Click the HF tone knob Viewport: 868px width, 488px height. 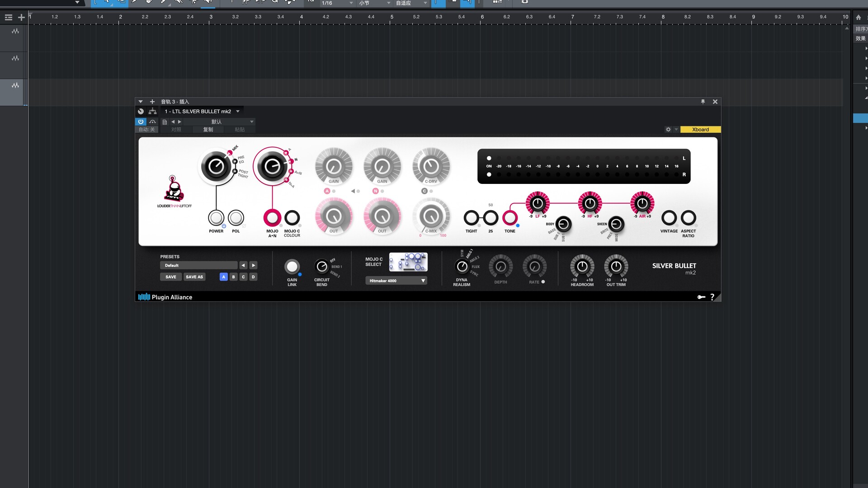pos(590,203)
